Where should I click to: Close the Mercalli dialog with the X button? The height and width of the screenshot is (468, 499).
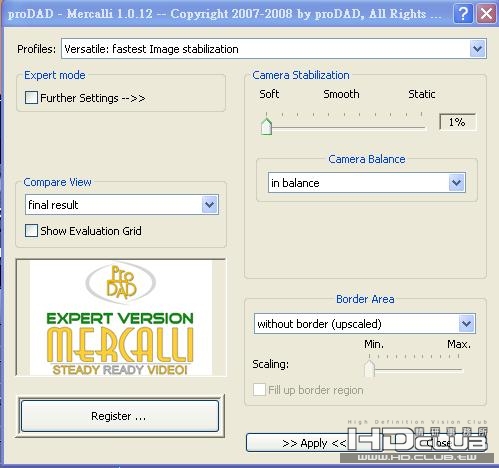click(x=486, y=14)
